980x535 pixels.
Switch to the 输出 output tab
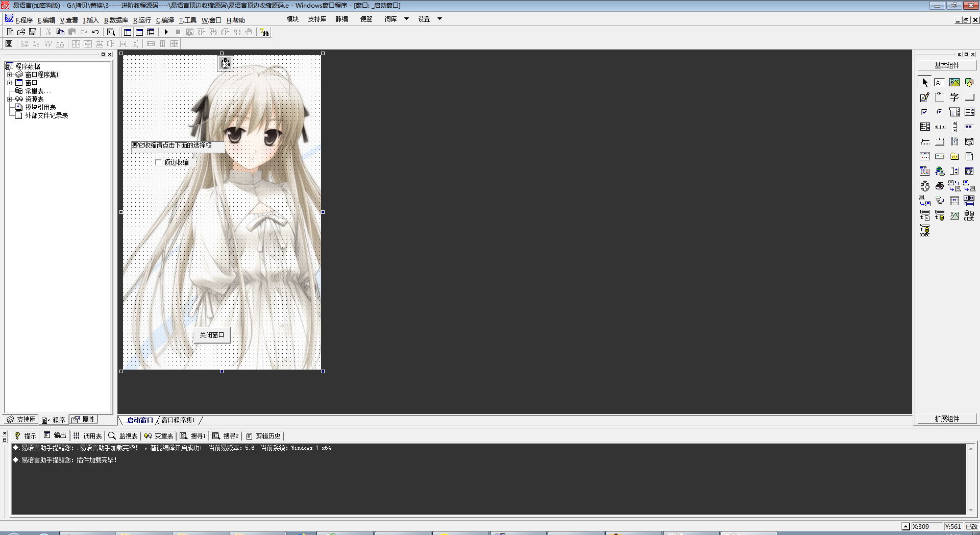[55, 435]
